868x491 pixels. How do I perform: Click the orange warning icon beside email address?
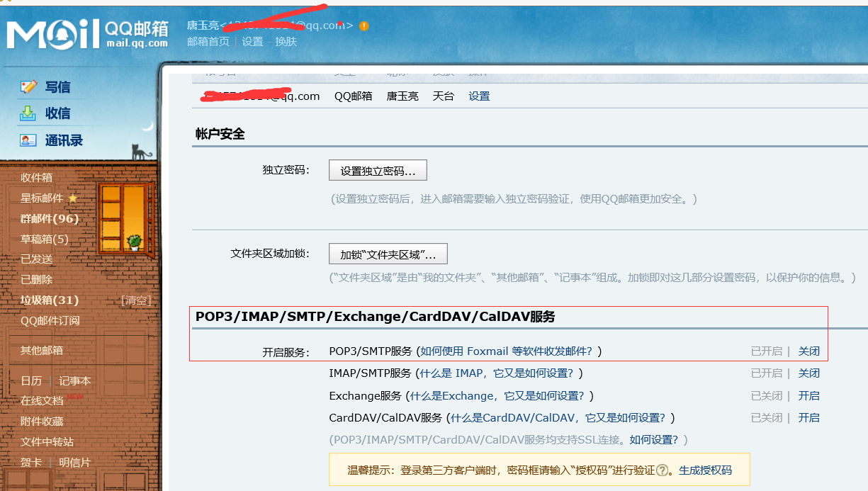364,26
